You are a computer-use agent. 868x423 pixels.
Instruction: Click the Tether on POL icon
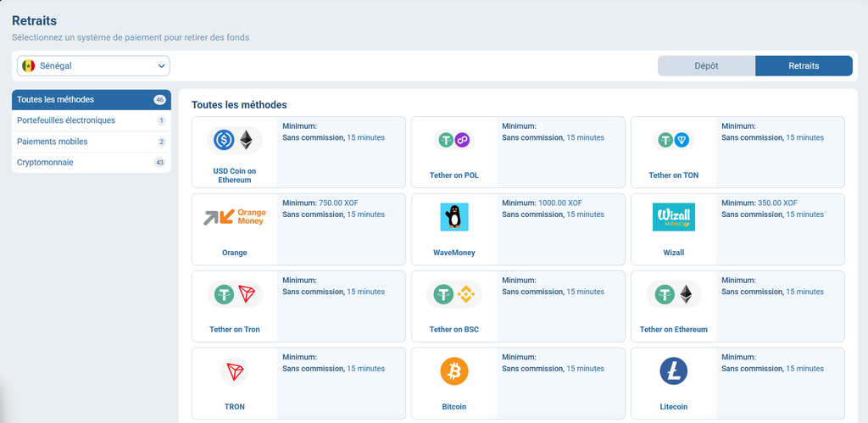pos(454,140)
